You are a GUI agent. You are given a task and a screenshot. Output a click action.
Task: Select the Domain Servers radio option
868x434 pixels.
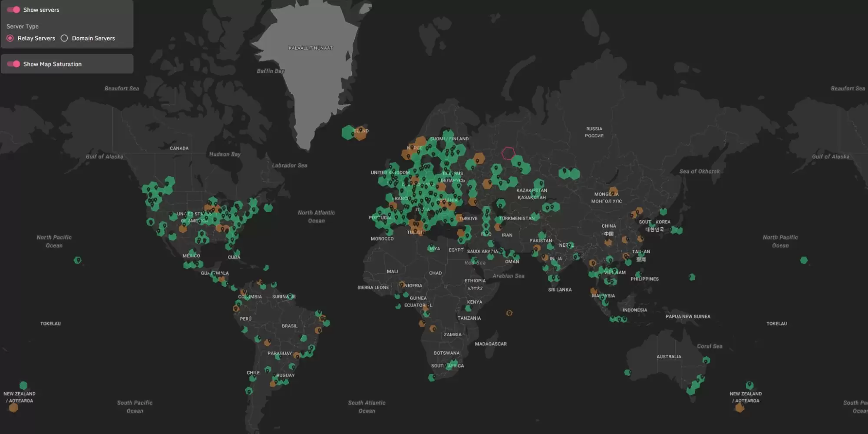coord(64,38)
